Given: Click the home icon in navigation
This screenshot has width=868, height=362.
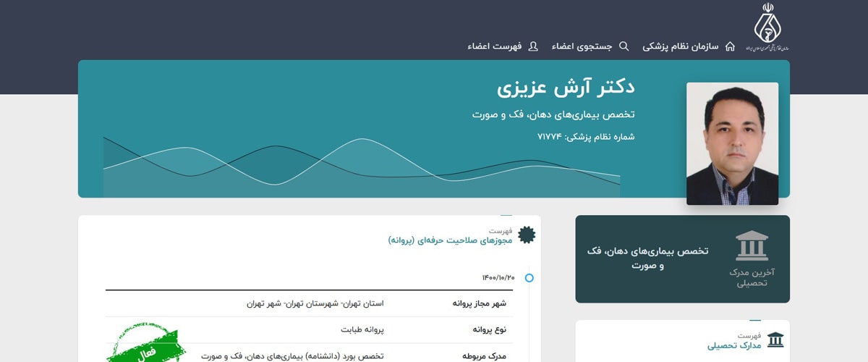Looking at the screenshot, I should pos(730,46).
